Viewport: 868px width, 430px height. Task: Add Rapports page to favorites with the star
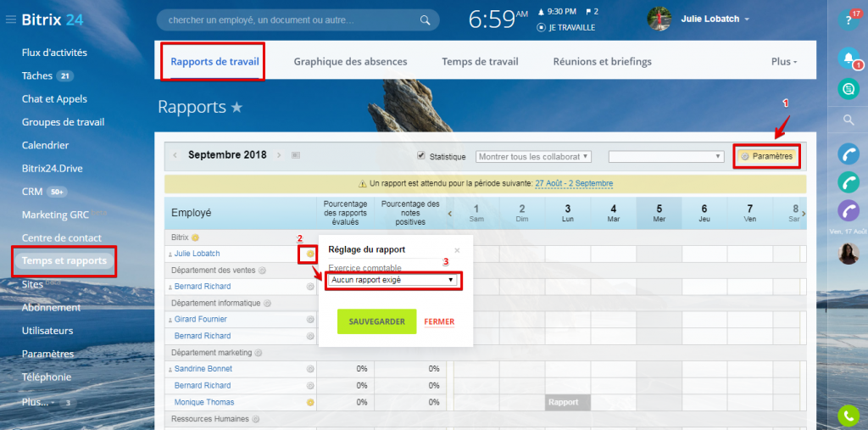236,107
